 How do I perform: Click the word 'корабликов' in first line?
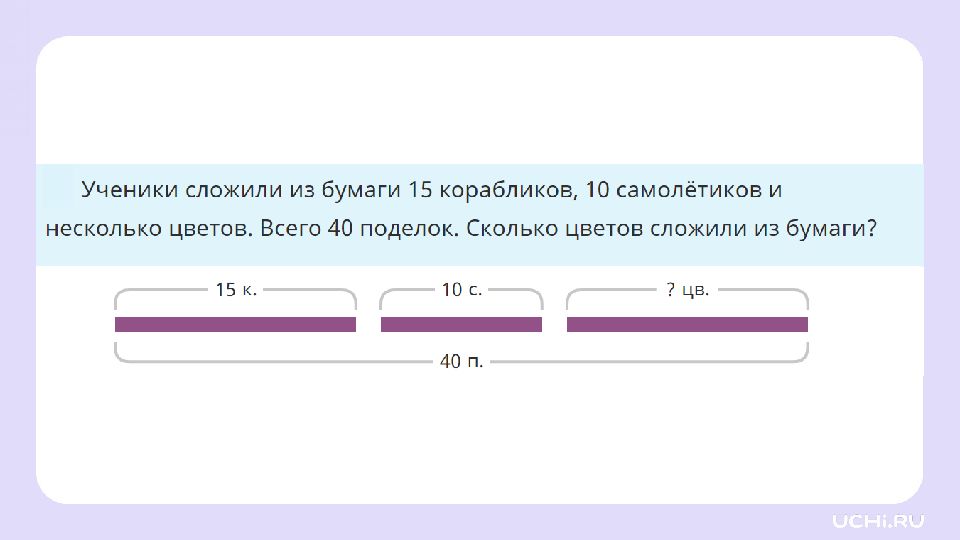tap(508, 190)
